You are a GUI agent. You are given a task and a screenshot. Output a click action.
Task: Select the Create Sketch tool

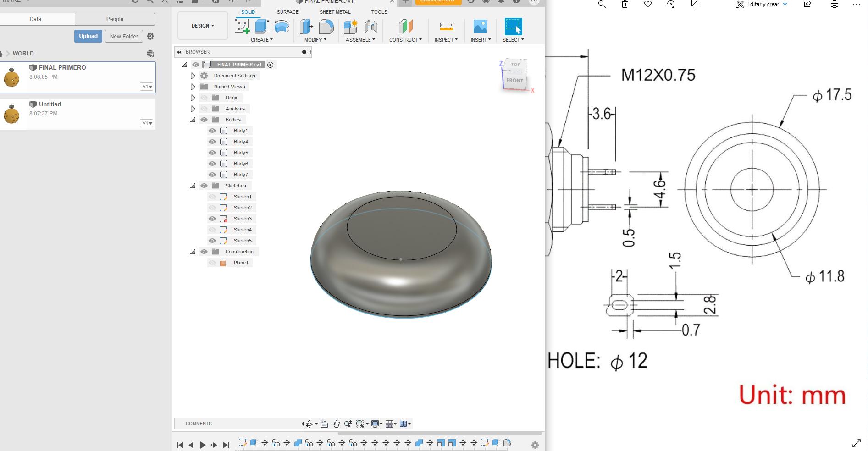242,27
